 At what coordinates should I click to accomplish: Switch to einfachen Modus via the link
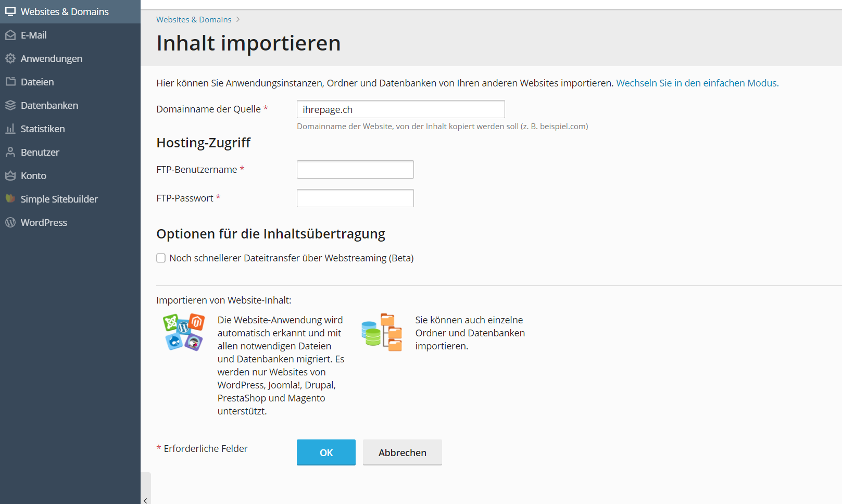[697, 83]
